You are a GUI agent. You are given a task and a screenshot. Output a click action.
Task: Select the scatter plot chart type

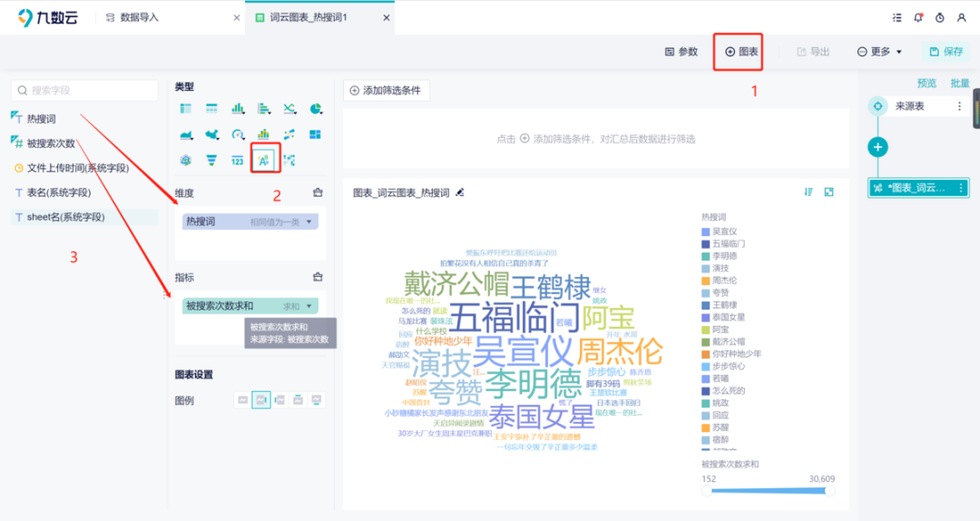click(x=289, y=134)
